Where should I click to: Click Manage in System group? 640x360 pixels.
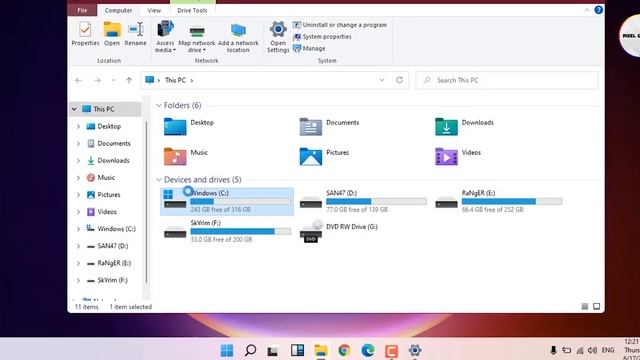309,48
